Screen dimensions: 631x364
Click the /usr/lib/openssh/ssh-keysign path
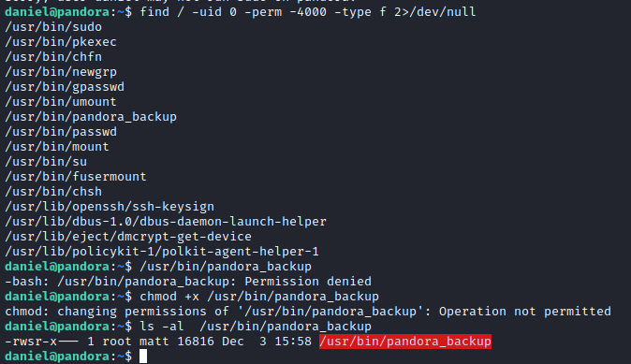click(x=110, y=207)
